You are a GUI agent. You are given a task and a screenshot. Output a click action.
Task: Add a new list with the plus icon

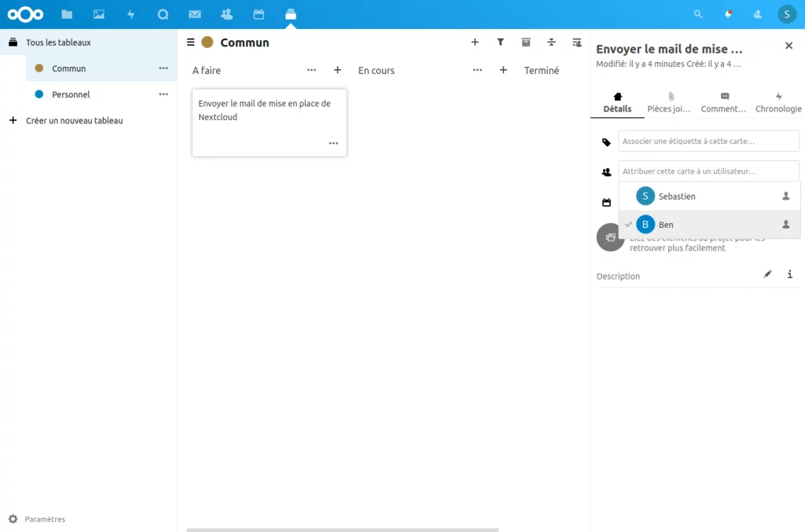click(475, 42)
